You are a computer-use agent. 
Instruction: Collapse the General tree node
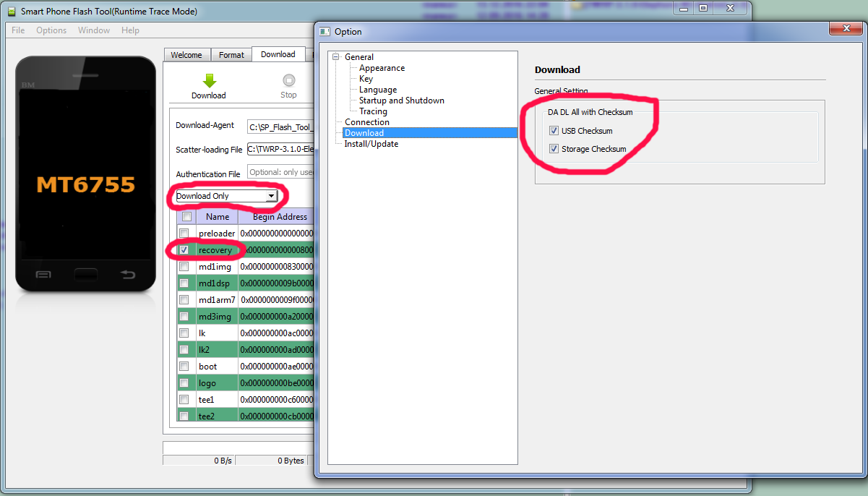click(335, 57)
